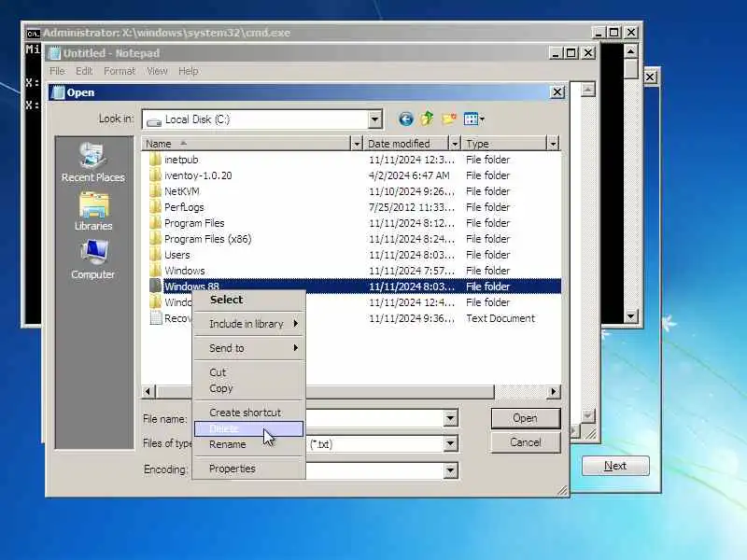Image resolution: width=747 pixels, height=560 pixels.
Task: Select the Windows folder icon
Action: [x=155, y=271]
